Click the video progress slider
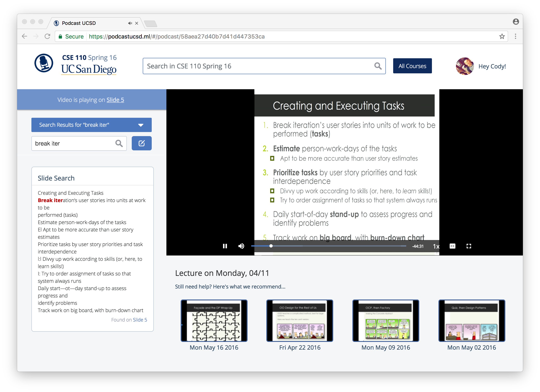This screenshot has width=540, height=392. click(329, 246)
